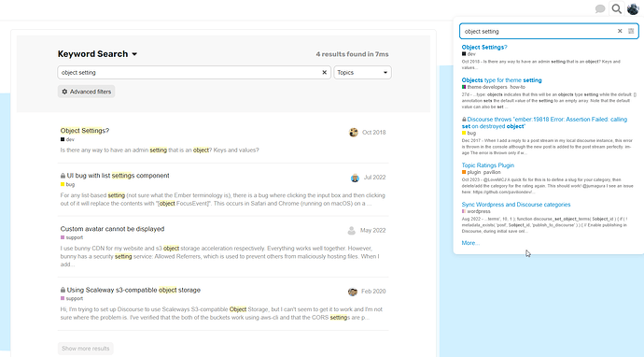
Task: Open 'Objects type for theme setting' result
Action: point(501,80)
